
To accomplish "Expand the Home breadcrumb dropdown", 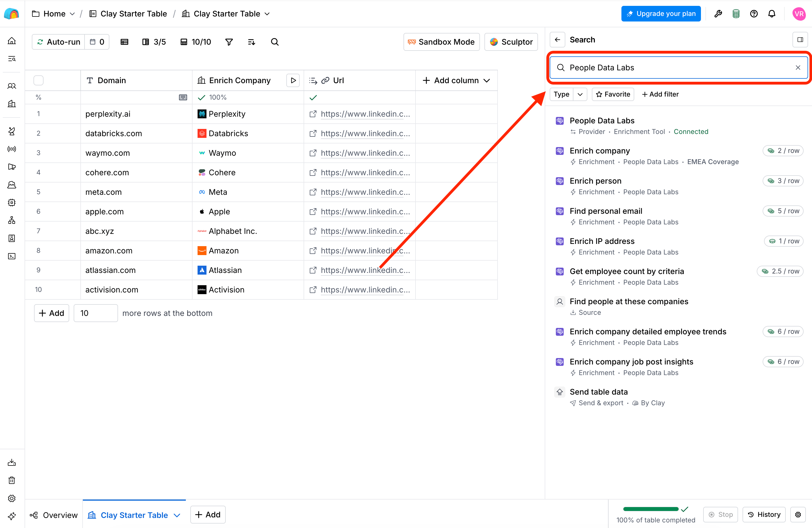I will [72, 14].
